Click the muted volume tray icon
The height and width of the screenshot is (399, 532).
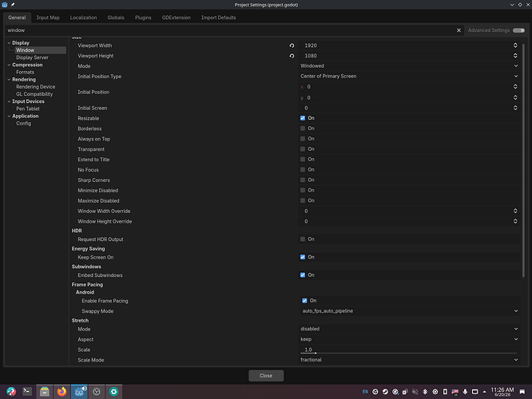coord(415,392)
